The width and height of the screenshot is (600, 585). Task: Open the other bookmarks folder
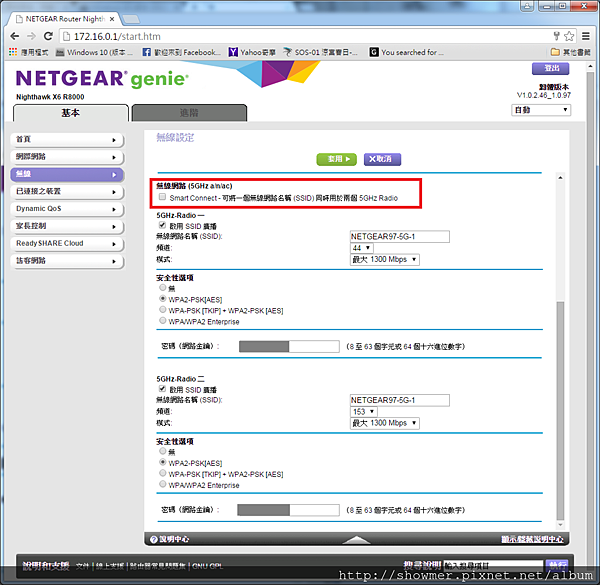pos(571,52)
